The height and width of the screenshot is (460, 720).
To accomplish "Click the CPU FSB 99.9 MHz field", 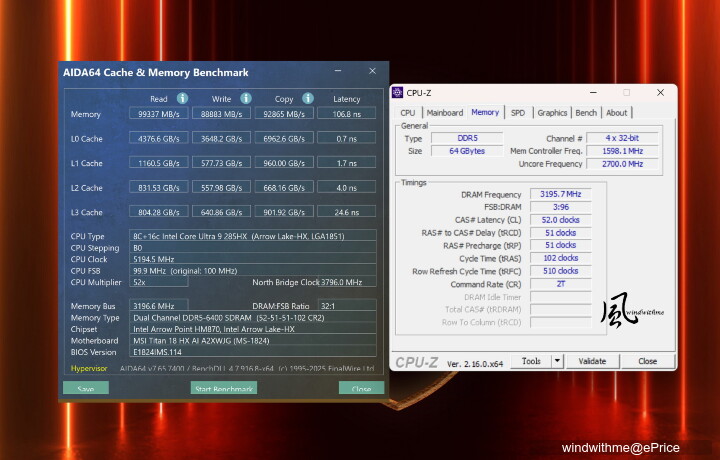I will [253, 270].
